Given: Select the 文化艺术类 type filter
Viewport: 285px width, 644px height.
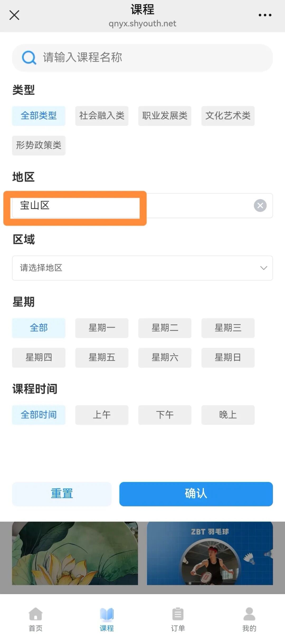Looking at the screenshot, I should click(228, 116).
